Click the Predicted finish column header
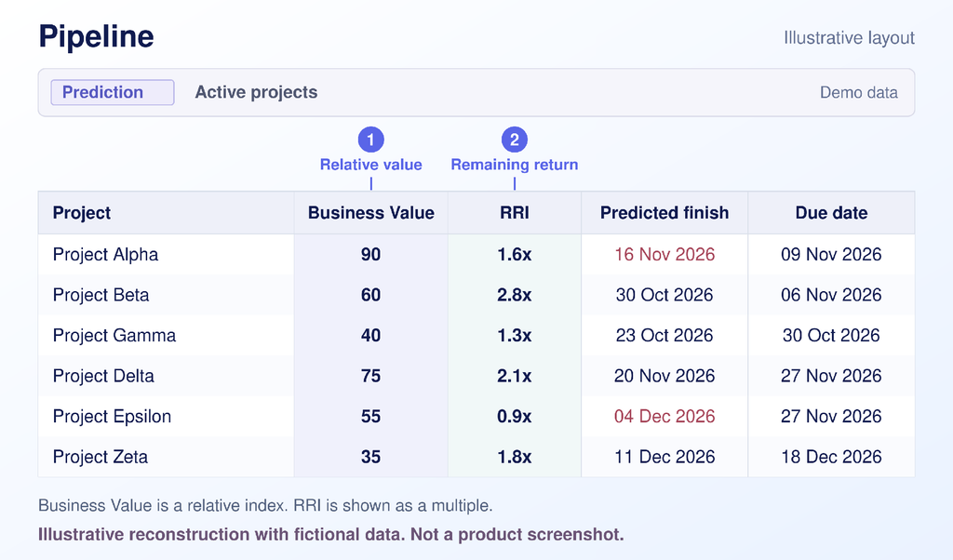 pos(664,213)
